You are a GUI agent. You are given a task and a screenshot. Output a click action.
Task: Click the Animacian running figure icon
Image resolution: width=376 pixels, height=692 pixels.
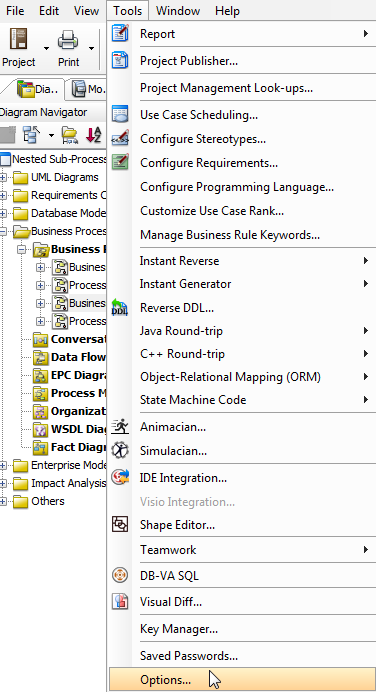point(120,426)
